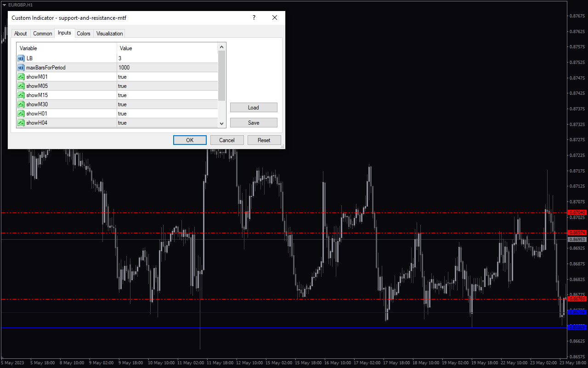
Task: Select the LB variable name
Action: (29, 58)
